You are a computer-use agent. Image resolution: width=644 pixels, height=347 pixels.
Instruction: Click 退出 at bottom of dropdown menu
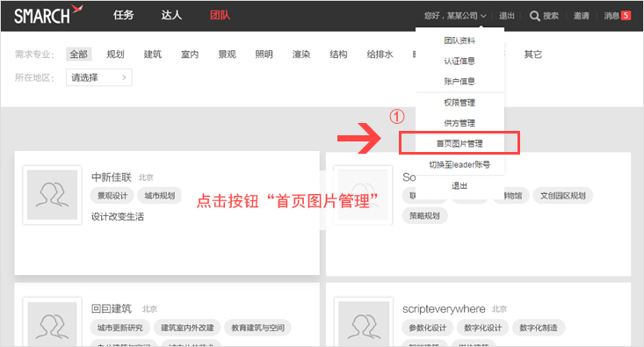pyautogui.click(x=459, y=186)
